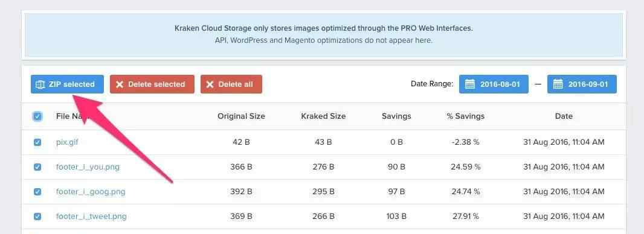Click the end date calendar icon
This screenshot has width=644, height=234.
click(x=558, y=84)
